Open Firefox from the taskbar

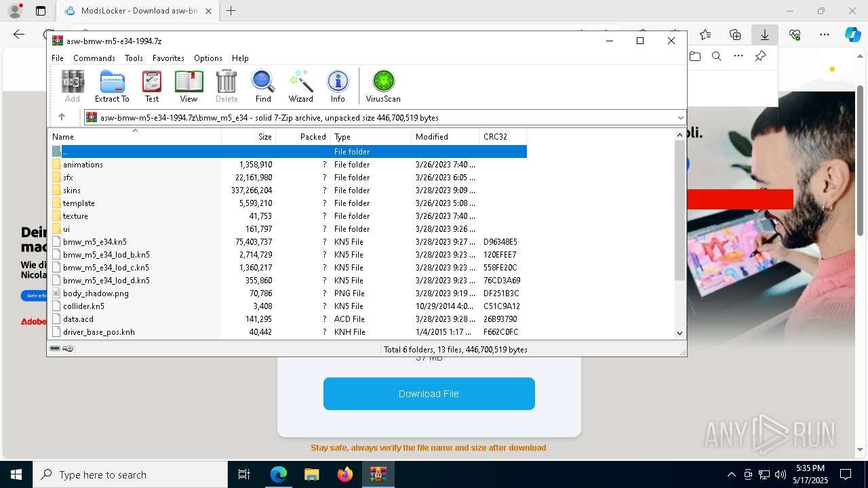click(x=344, y=474)
